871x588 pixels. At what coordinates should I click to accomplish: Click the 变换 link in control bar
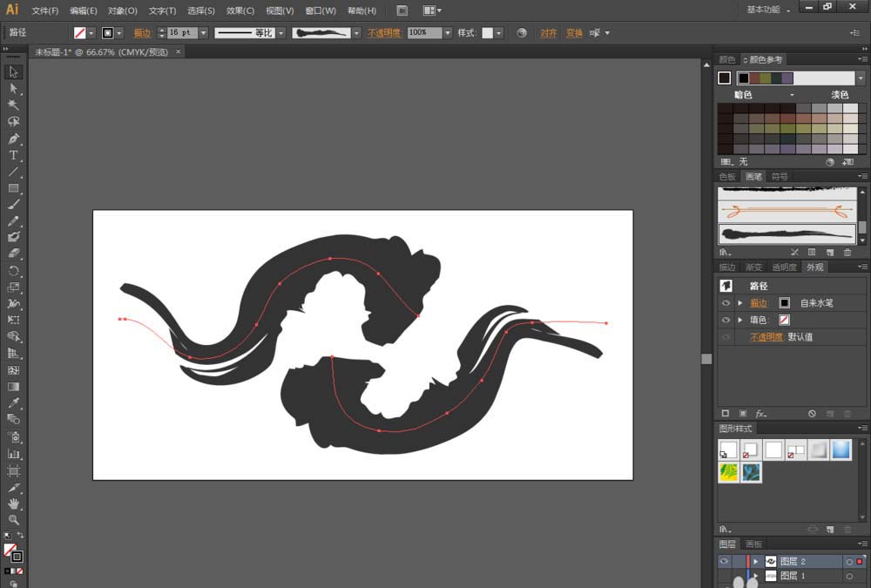tap(574, 33)
